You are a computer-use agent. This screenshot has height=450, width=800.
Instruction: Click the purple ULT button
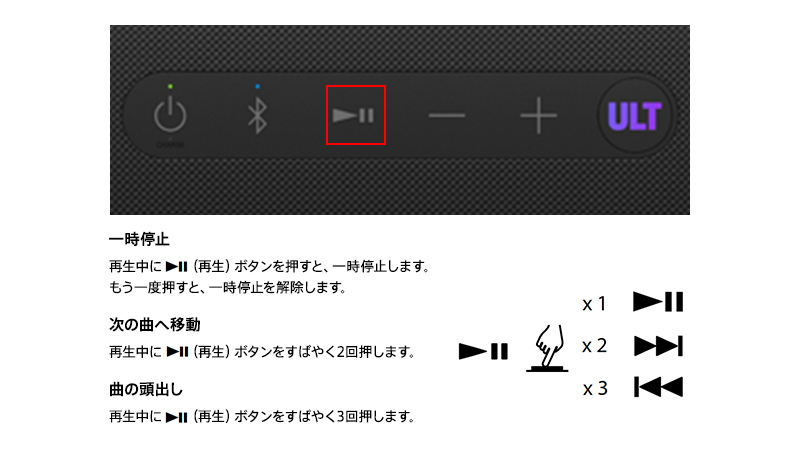pos(635,116)
